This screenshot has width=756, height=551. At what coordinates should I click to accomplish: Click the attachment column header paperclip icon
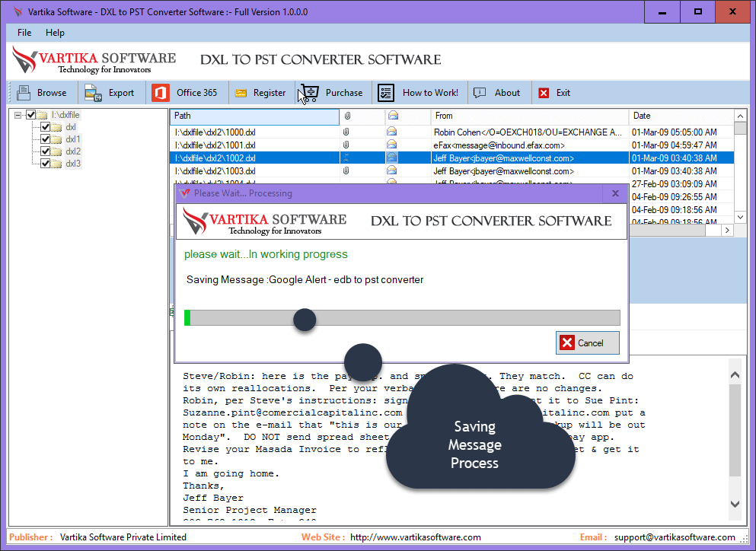[347, 116]
